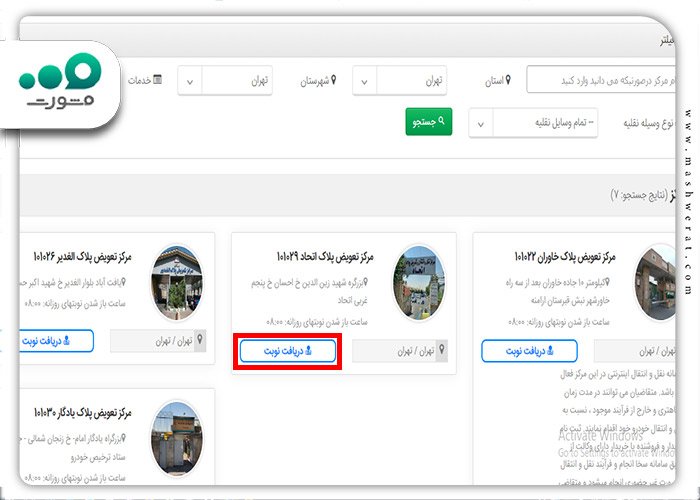
Task: Open the شهرستان dropdown showing تهران
Action: [x=225, y=81]
